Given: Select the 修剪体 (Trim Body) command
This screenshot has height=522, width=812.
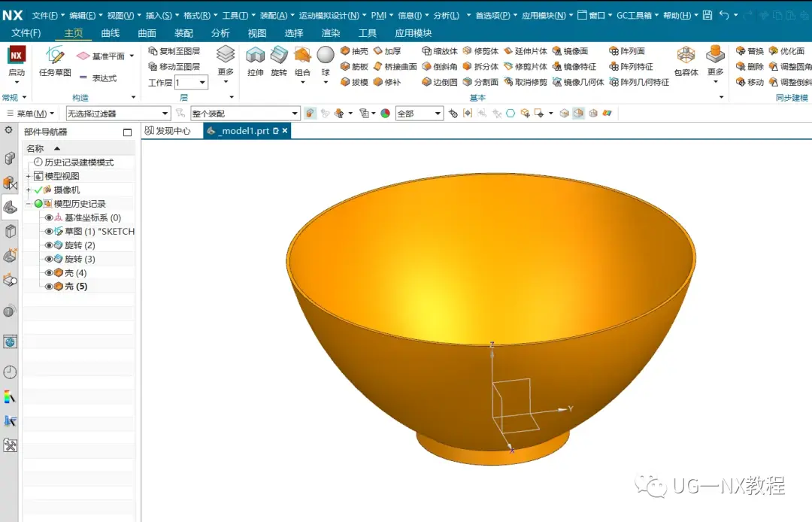Looking at the screenshot, I should point(480,50).
